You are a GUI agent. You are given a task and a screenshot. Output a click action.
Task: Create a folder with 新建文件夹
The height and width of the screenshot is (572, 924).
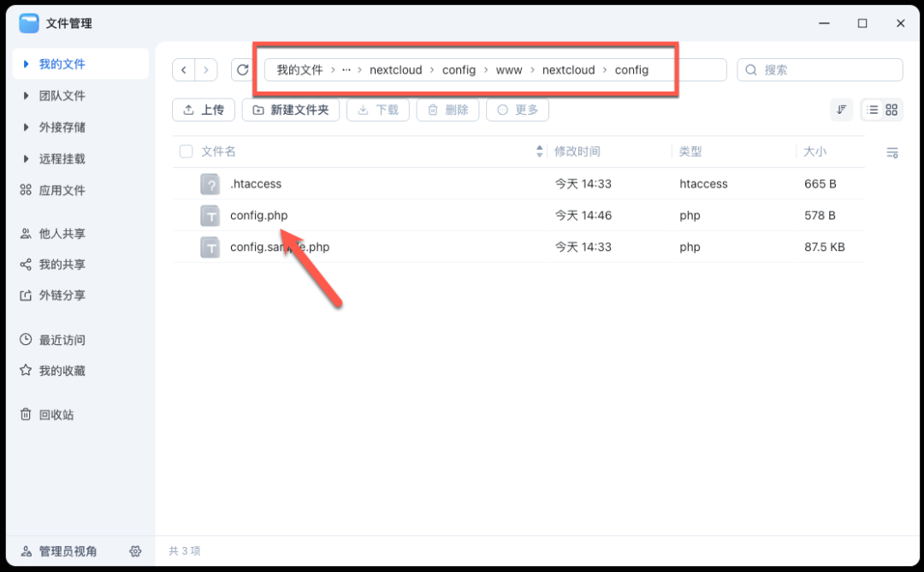click(290, 110)
